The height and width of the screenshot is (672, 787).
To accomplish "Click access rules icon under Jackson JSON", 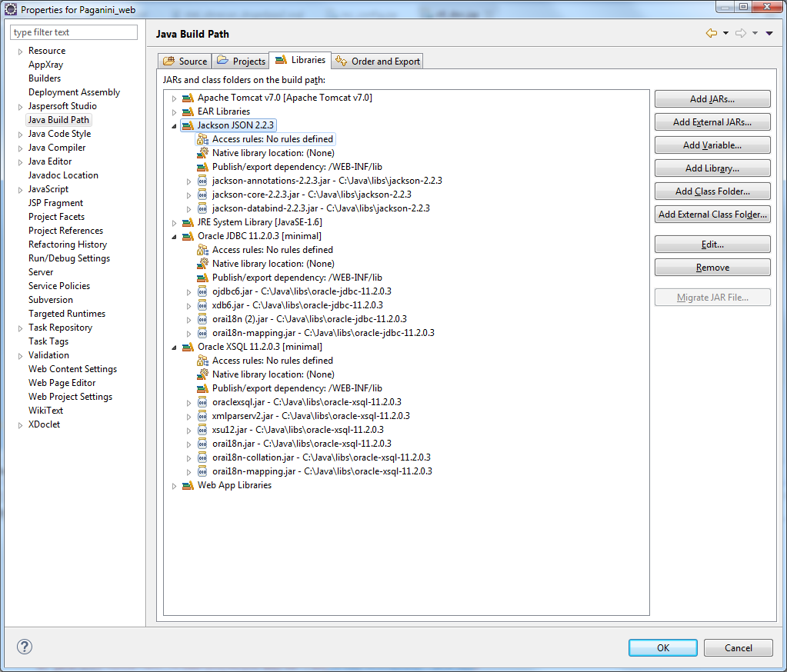I will (202, 139).
